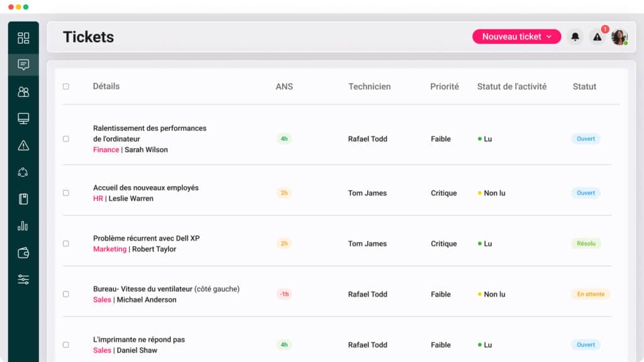Screen dimensions: 644x362
Task: Check the Accueil des nouveaux employés box
Action: [x=65, y=193]
